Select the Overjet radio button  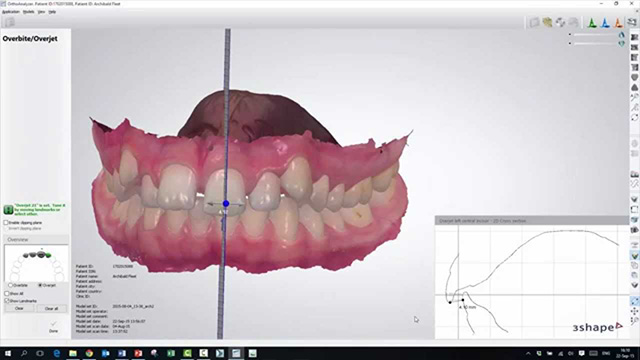click(40, 285)
